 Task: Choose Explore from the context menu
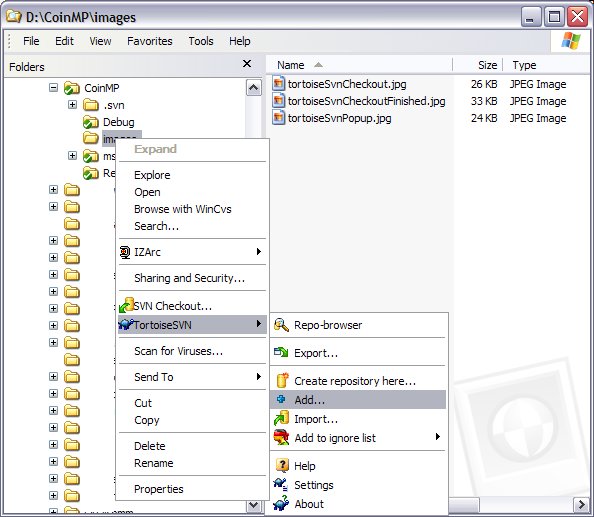(x=192, y=175)
